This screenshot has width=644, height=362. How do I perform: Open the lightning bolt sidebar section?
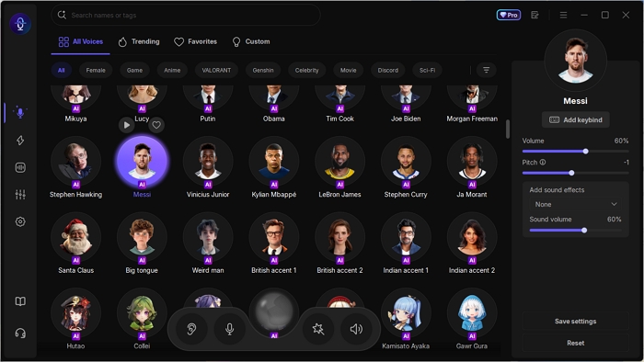[x=20, y=141]
